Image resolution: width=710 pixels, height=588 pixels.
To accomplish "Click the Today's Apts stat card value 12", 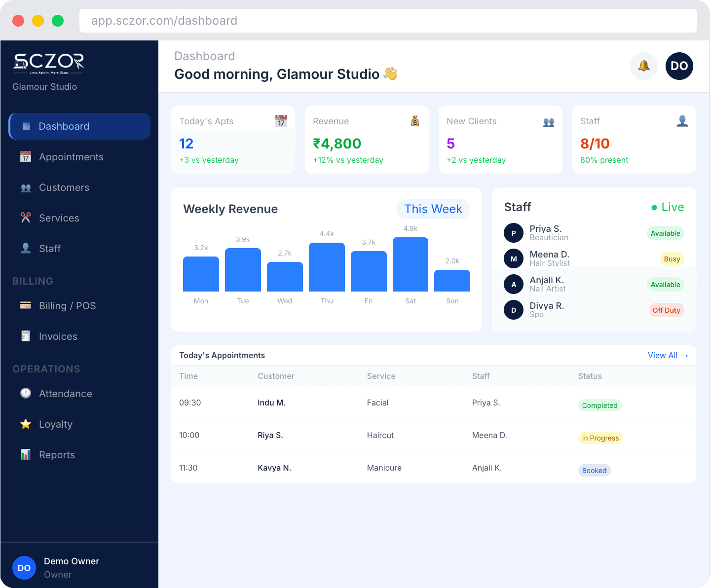I will coord(187,144).
